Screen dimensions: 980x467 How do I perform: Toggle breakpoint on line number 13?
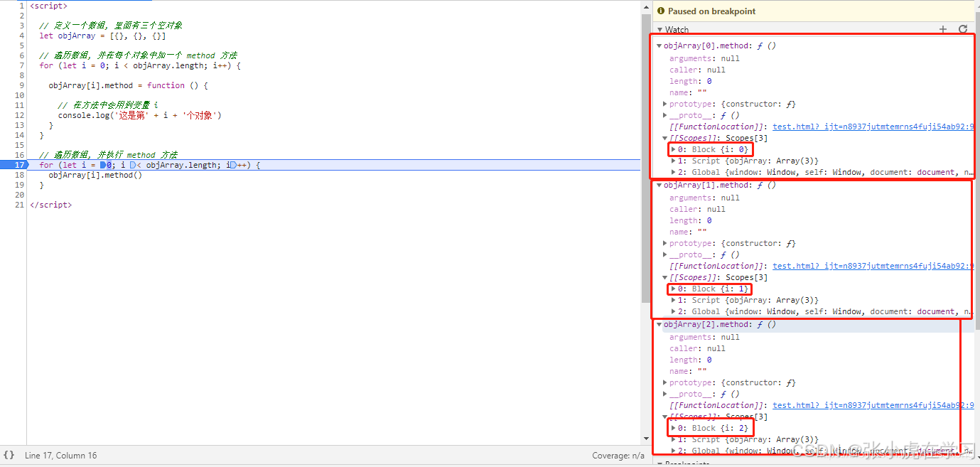click(20, 125)
